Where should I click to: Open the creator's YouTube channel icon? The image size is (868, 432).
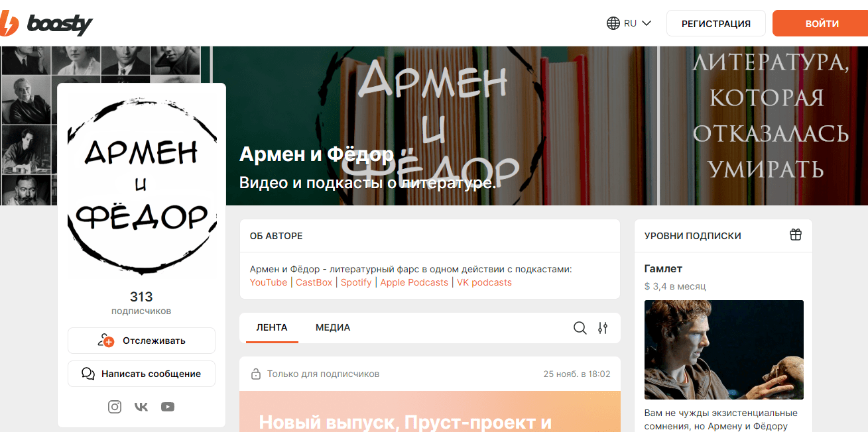pyautogui.click(x=167, y=406)
